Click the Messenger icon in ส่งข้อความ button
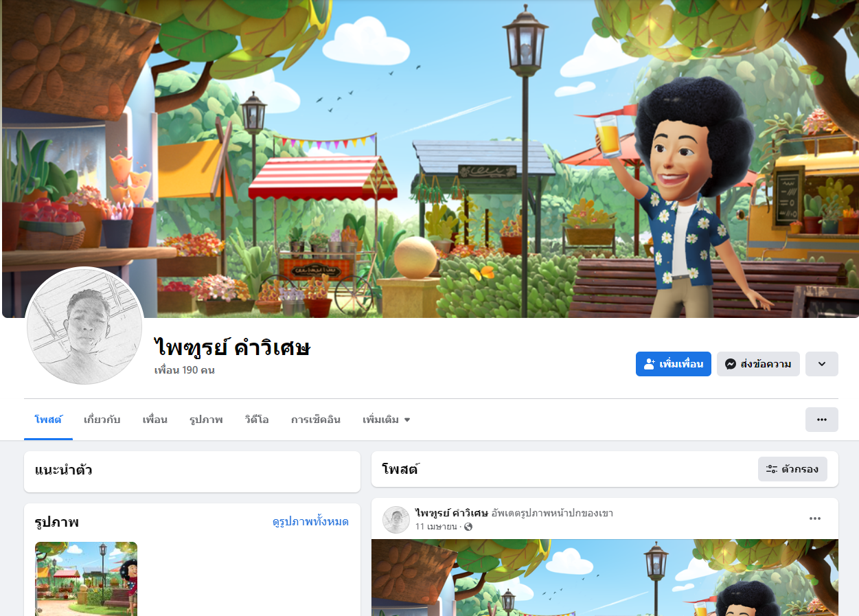The height and width of the screenshot is (616, 859). click(x=731, y=364)
